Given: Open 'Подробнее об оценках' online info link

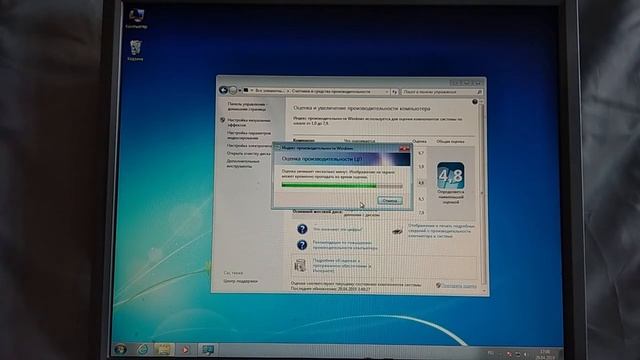Looking at the screenshot, I should click(x=342, y=265).
